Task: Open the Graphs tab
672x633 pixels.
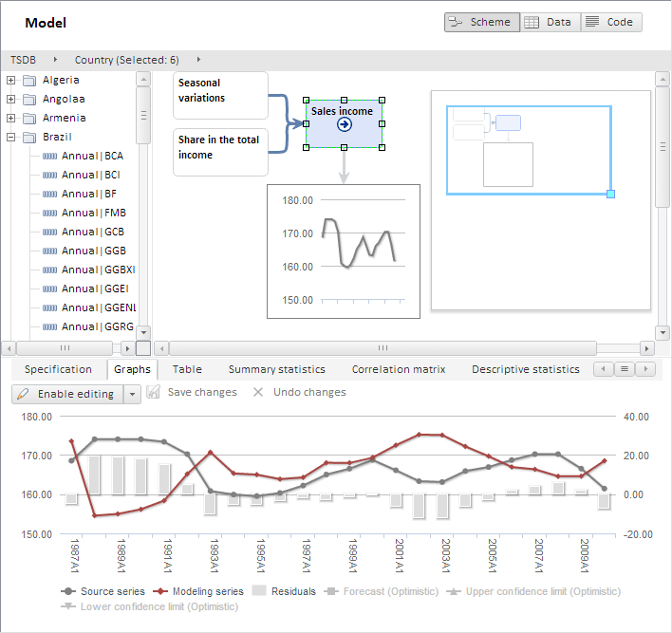Action: (x=132, y=369)
